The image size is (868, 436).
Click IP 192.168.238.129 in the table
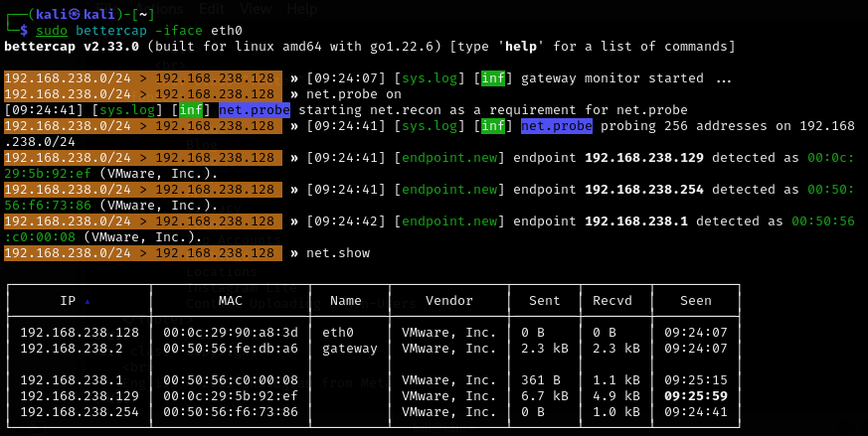[x=80, y=396]
